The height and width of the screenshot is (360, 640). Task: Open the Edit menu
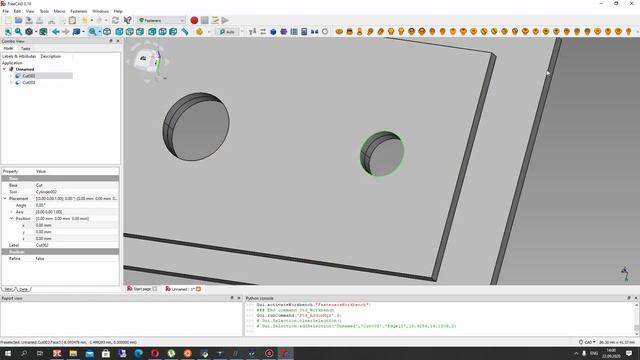click(17, 11)
